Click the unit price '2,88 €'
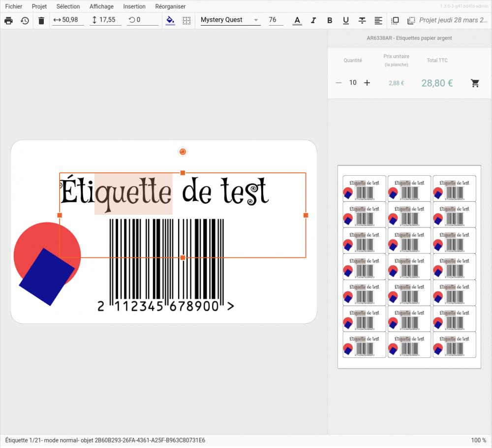The image size is (492, 448). [396, 83]
